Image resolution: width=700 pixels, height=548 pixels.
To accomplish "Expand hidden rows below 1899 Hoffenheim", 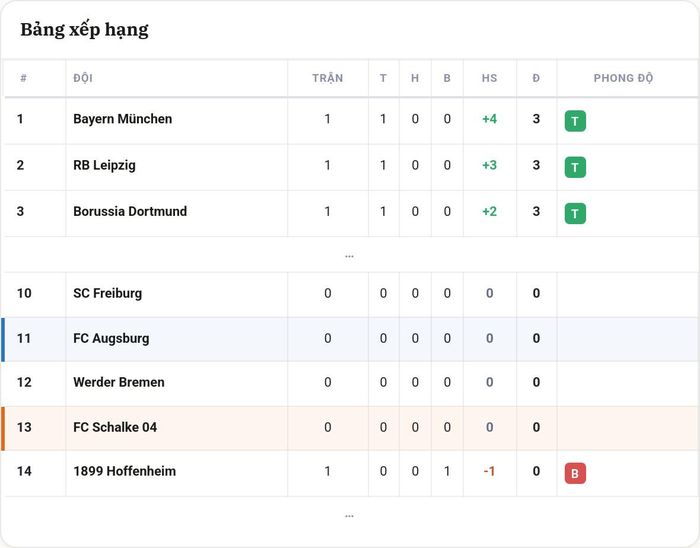I will pos(349,515).
